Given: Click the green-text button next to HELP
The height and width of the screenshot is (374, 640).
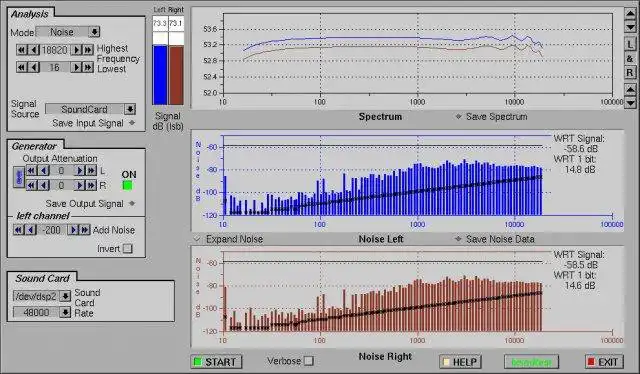Looking at the screenshot, I should pyautogui.click(x=531, y=362).
